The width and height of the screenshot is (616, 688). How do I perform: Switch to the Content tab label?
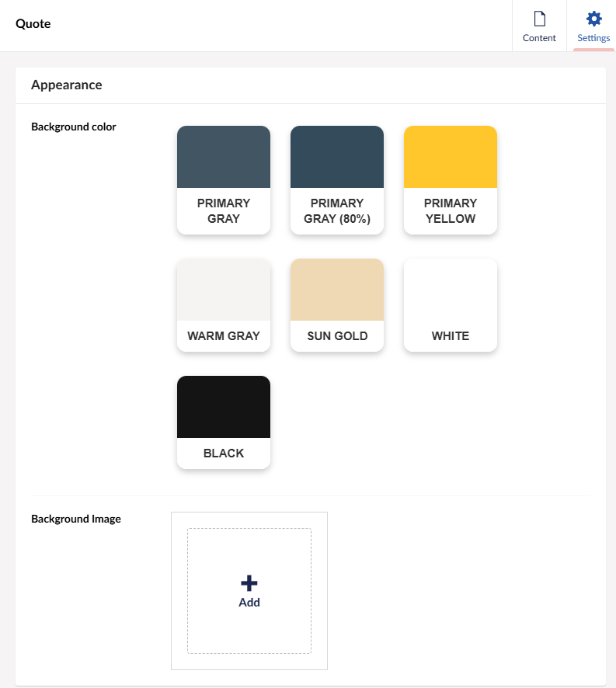tap(539, 38)
